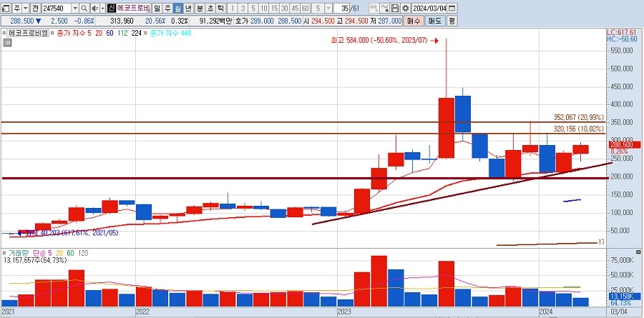Open the calendar date picker icon
The image size is (644, 318).
point(452,8)
